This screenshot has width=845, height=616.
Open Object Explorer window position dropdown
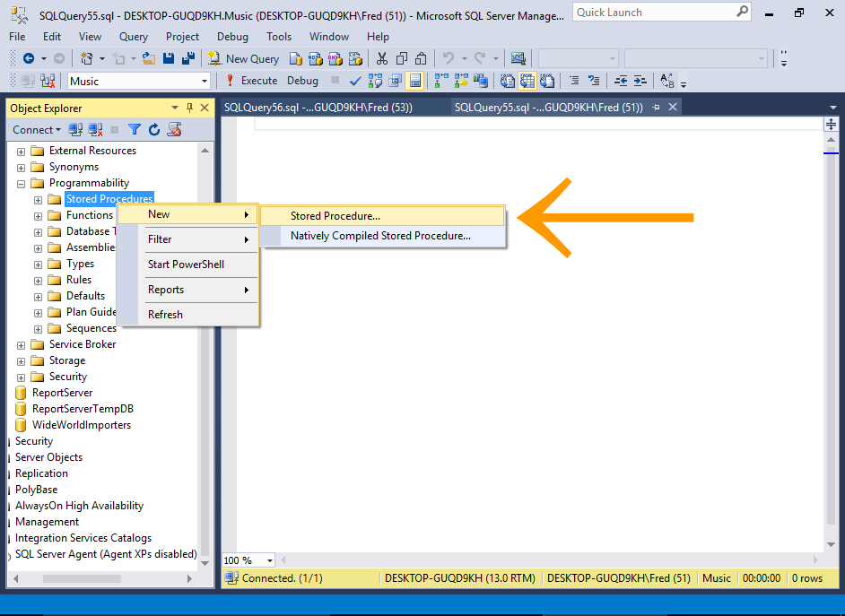(175, 108)
